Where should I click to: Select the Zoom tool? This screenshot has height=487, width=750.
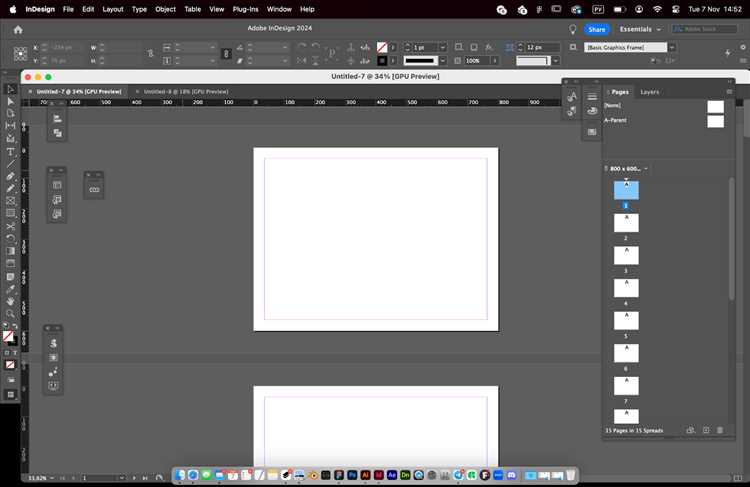pyautogui.click(x=11, y=314)
